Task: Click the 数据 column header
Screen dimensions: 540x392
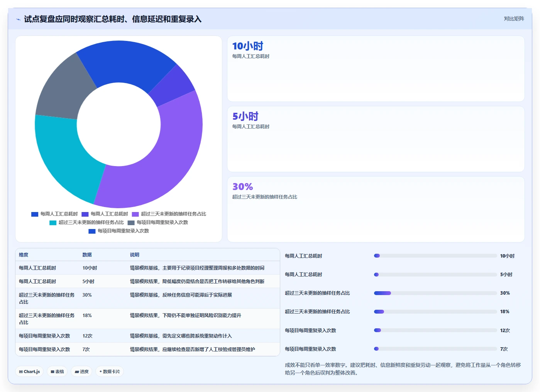Action: (87, 255)
